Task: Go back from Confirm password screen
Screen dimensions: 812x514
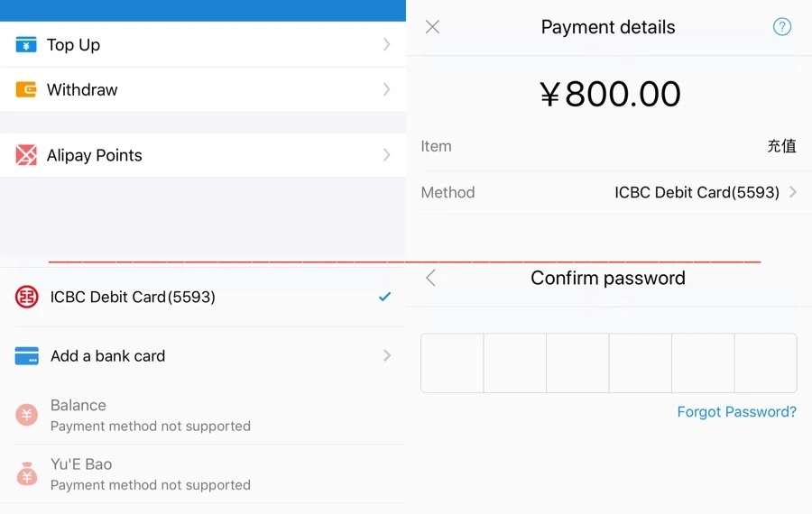Action: (x=431, y=278)
